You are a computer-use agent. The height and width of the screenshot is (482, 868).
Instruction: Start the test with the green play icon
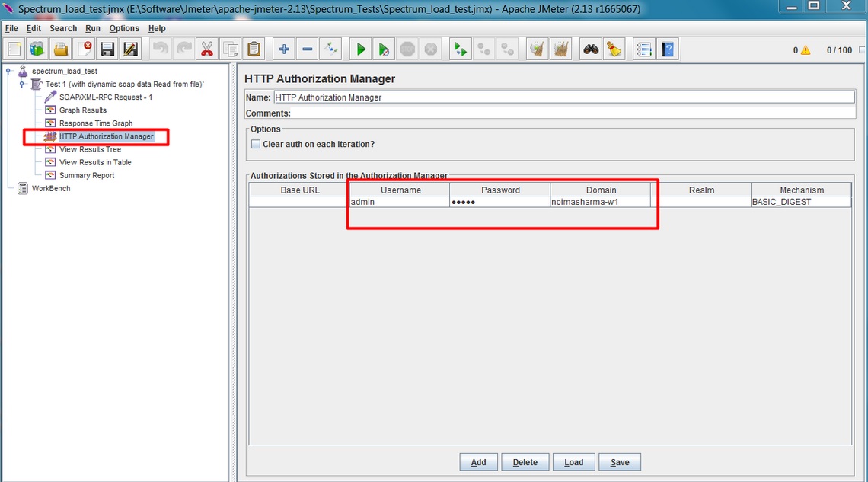(x=359, y=48)
